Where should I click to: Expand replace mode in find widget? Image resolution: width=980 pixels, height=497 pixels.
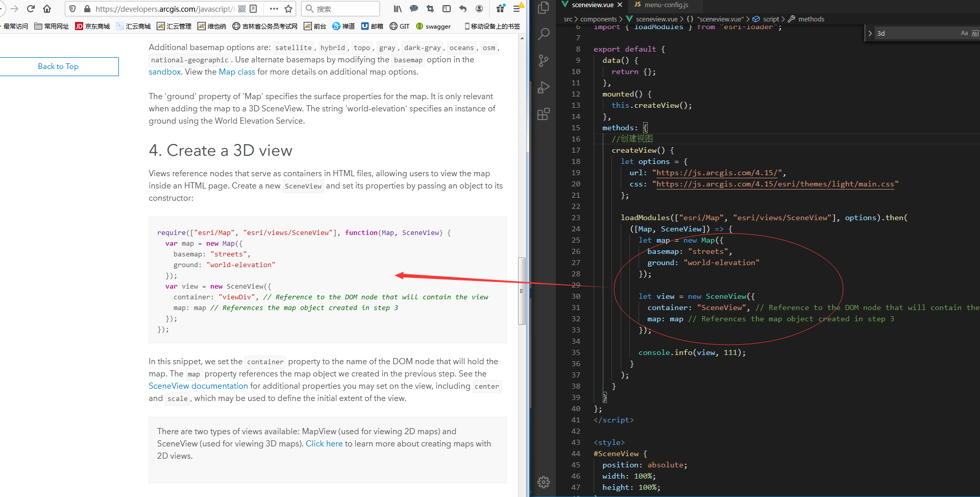click(870, 33)
